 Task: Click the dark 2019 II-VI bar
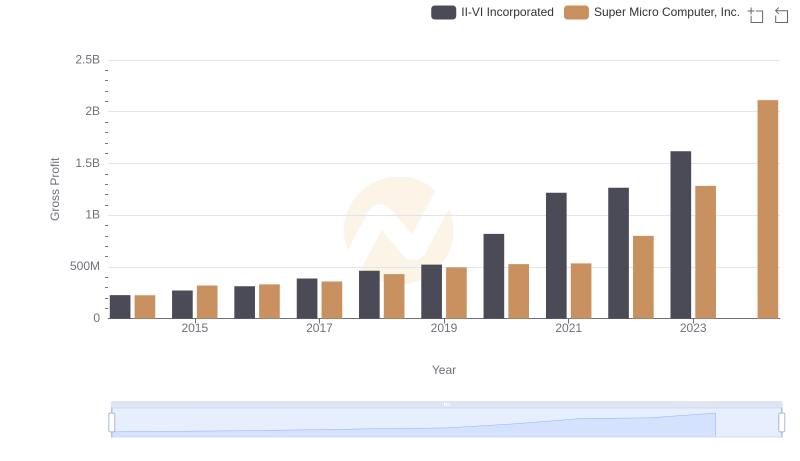coord(432,292)
